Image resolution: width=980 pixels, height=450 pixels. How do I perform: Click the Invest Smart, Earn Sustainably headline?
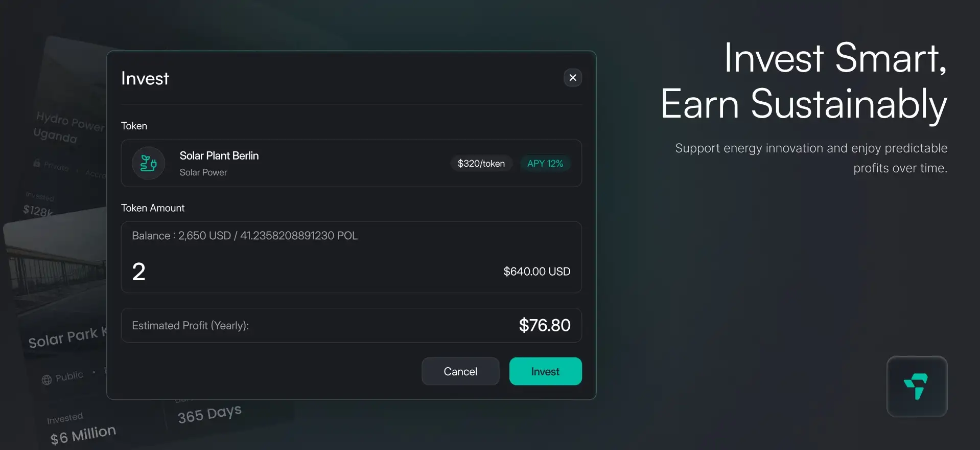[804, 81]
